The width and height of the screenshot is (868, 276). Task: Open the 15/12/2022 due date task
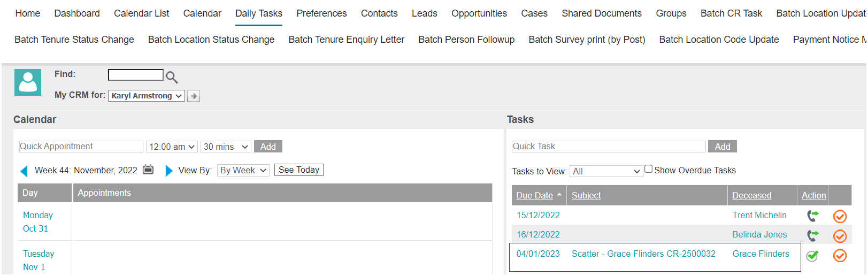tap(538, 216)
